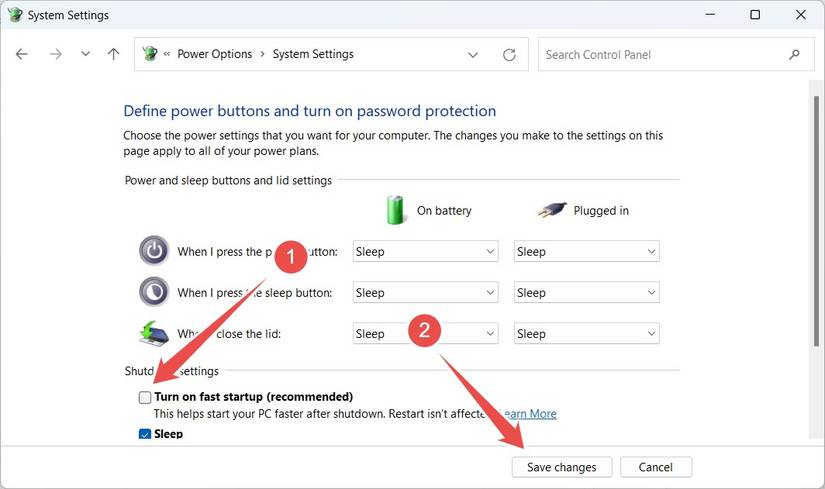Click the green battery icon
This screenshot has width=825, height=489.
pyautogui.click(x=397, y=210)
